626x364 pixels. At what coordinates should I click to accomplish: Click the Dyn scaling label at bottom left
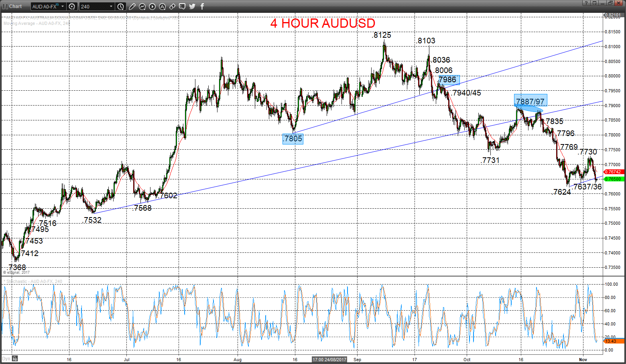[6, 359]
